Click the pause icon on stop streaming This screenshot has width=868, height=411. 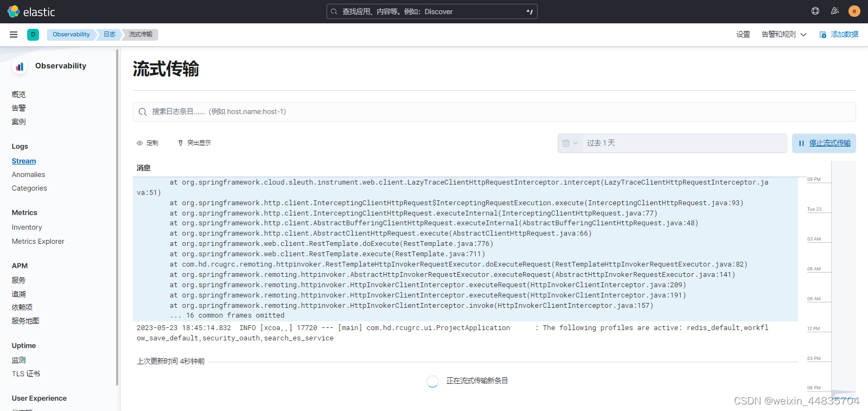(x=801, y=143)
